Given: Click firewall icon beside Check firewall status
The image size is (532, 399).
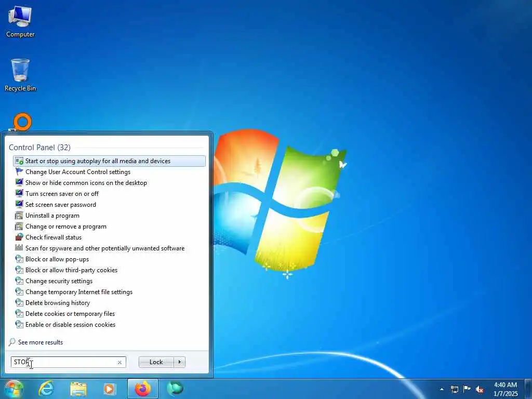Looking at the screenshot, I should 19,237.
